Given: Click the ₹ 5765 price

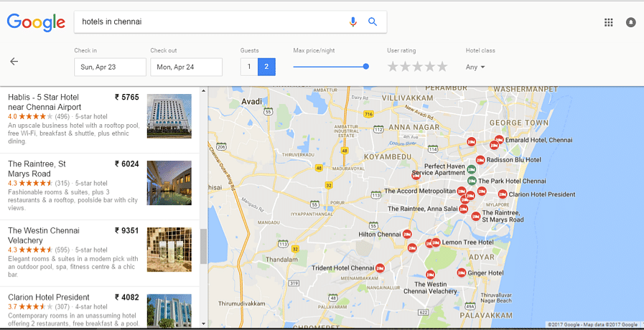Looking at the screenshot, I should tap(127, 98).
